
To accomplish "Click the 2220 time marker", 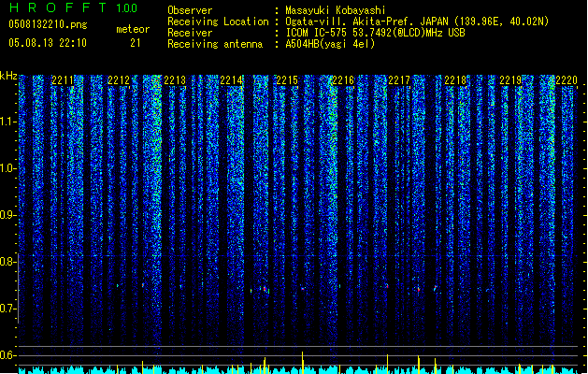I will (566, 80).
